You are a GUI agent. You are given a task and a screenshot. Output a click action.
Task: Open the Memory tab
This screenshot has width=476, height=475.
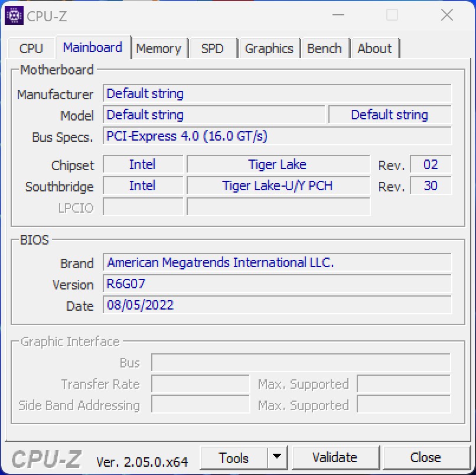click(x=159, y=48)
